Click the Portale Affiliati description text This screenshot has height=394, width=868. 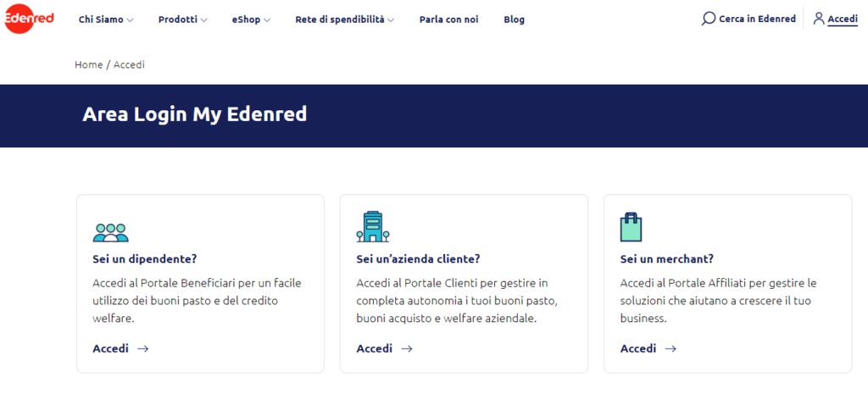(x=719, y=301)
